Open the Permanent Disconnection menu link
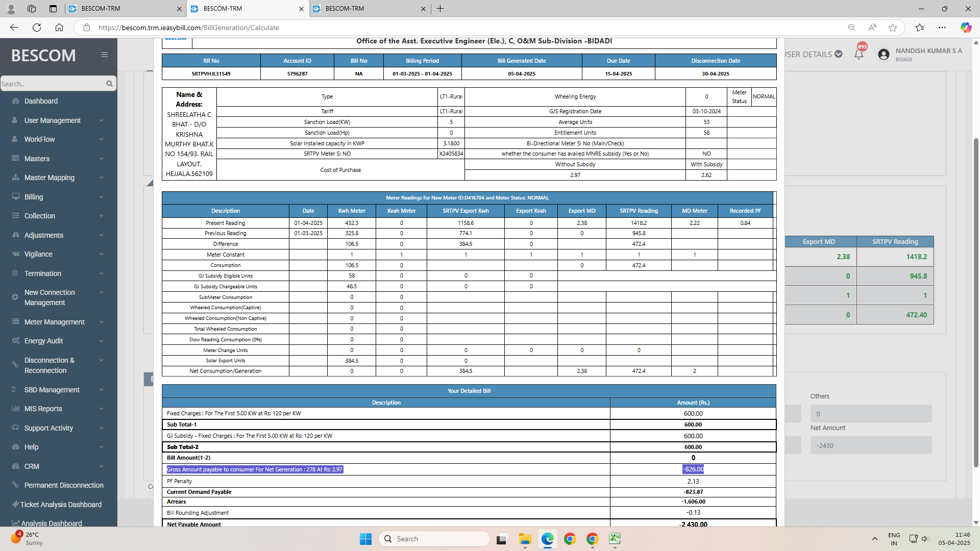Screen dimensions: 980x551 click(64, 485)
